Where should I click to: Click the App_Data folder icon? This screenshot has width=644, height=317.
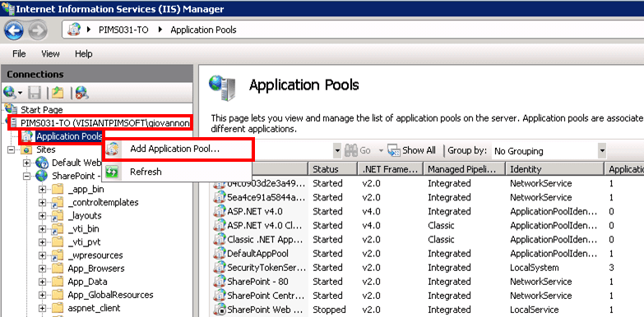coord(58,282)
